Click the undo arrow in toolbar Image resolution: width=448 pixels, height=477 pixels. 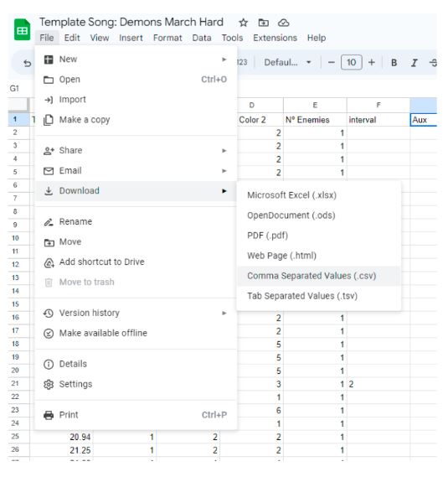pos(28,63)
